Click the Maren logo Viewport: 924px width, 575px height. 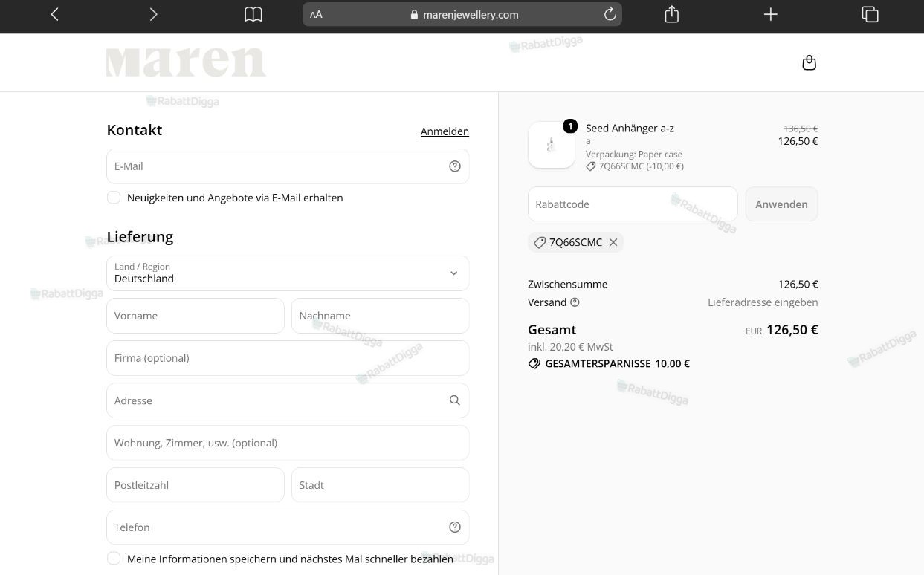[186, 62]
